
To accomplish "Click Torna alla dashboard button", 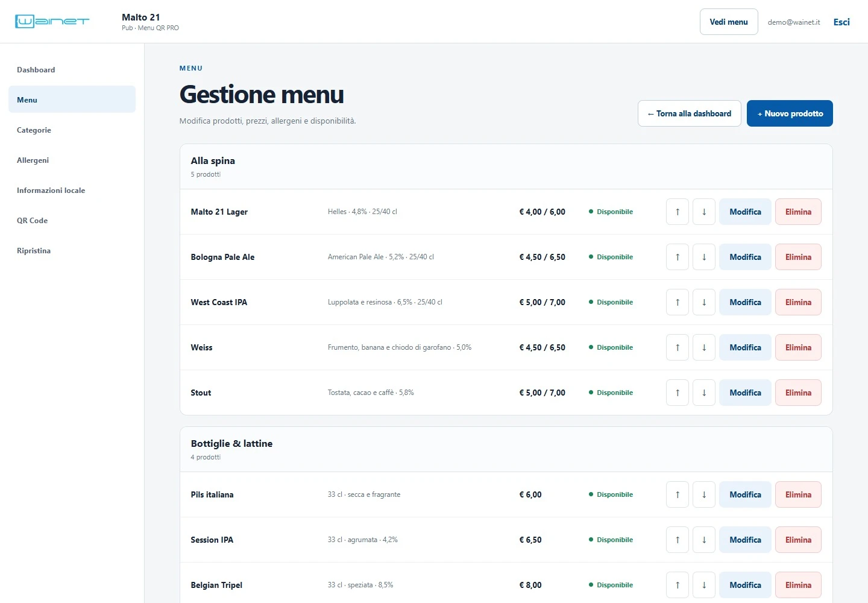I will click(x=690, y=113).
